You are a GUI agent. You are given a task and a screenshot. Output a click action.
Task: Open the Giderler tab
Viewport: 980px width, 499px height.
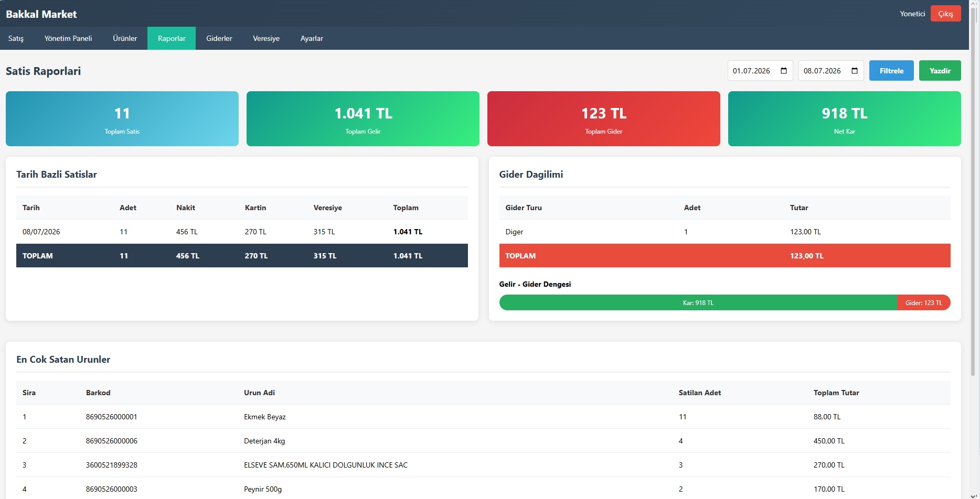pyautogui.click(x=219, y=38)
